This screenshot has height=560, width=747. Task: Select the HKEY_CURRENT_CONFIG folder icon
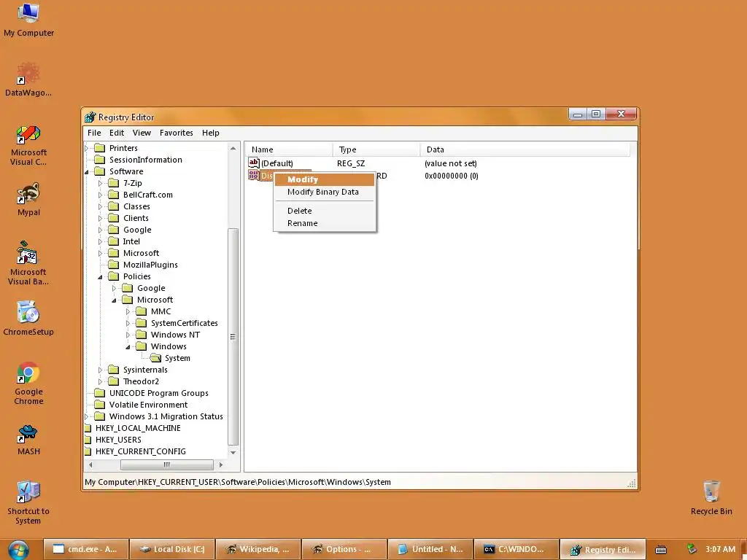tap(88, 451)
